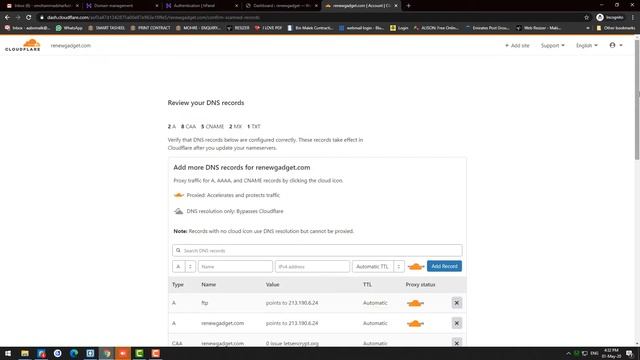
Task: Show the overflow bookmarks chevron
Action: pos(588,28)
